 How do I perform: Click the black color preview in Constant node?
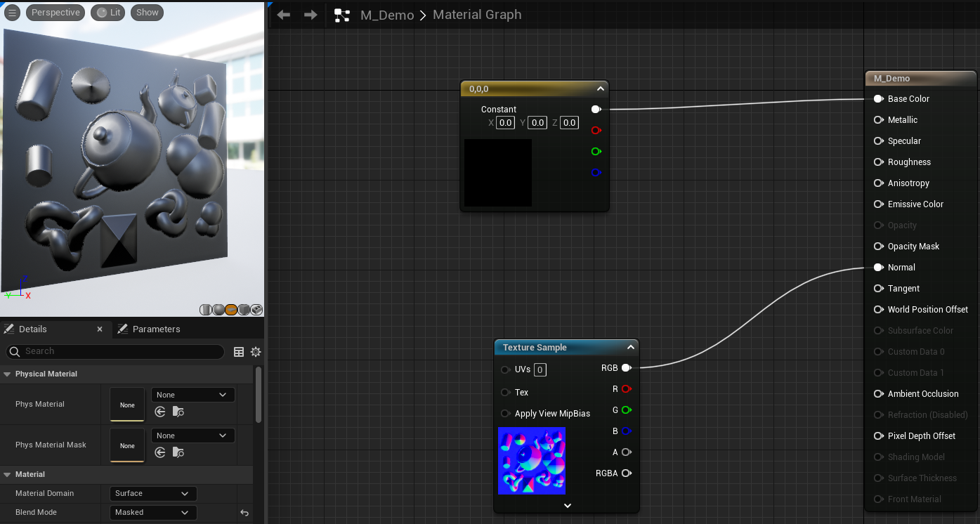pos(497,173)
